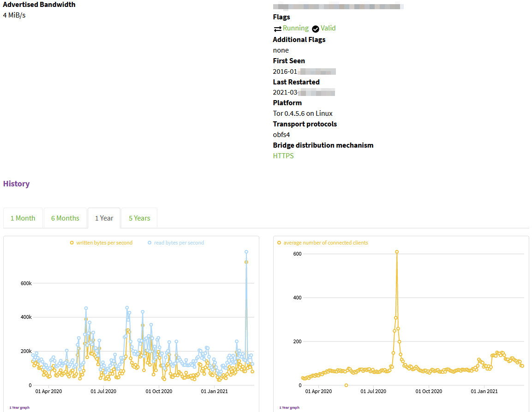Image resolution: width=532 pixels, height=412 pixels.
Task: Click the connected clients legend circle marker
Action: tap(279, 243)
